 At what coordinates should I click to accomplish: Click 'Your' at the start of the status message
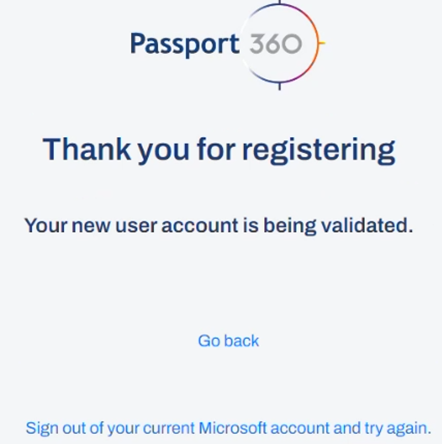point(46,226)
